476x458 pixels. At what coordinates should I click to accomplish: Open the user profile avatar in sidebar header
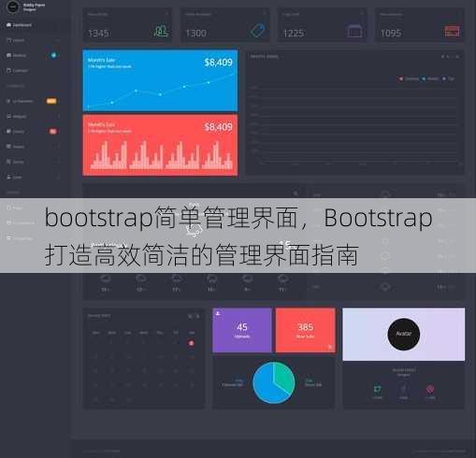coord(13,7)
